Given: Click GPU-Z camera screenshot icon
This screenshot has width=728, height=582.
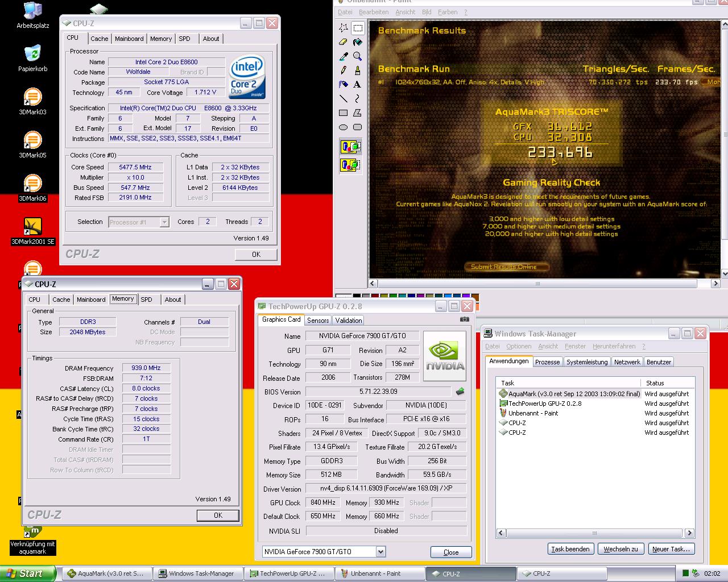Looking at the screenshot, I should [465, 319].
